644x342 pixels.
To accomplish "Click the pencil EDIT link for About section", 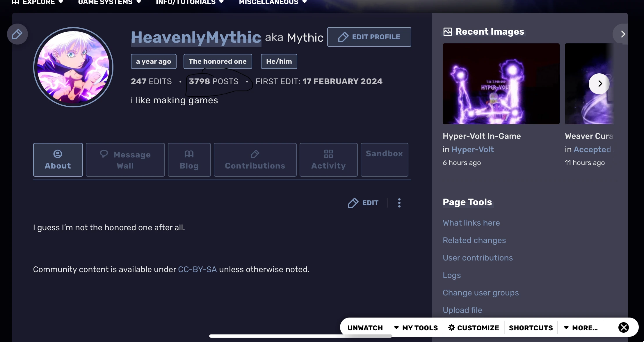I will tap(364, 203).
